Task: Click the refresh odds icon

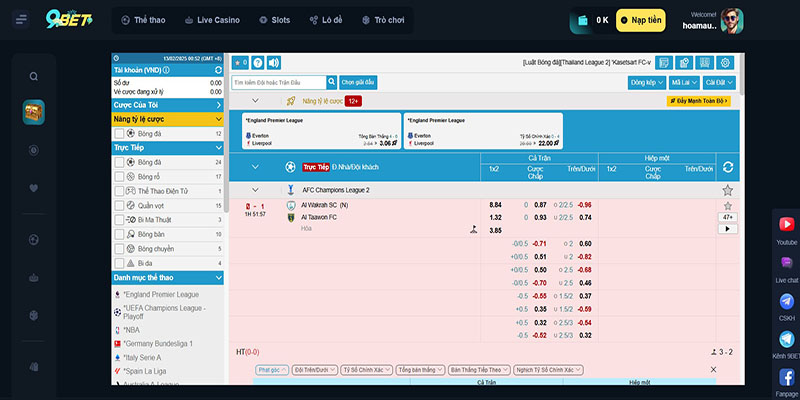Action: click(727, 167)
